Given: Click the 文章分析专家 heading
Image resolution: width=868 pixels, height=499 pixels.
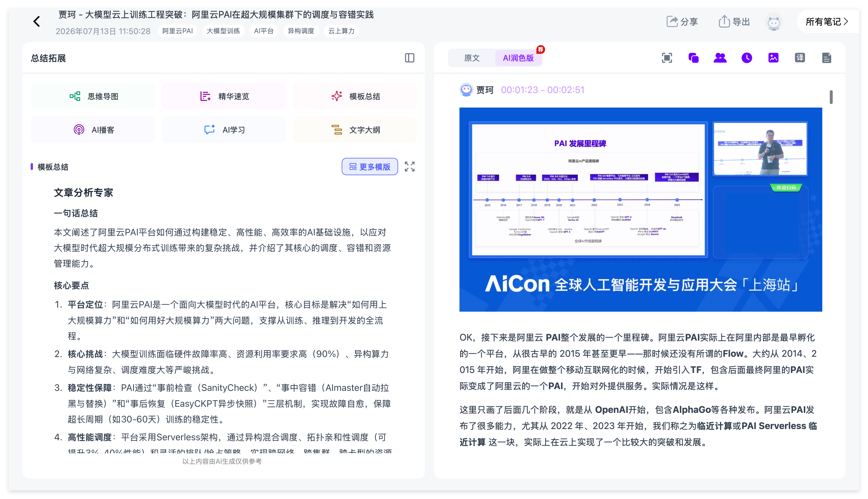Looking at the screenshot, I should [83, 193].
